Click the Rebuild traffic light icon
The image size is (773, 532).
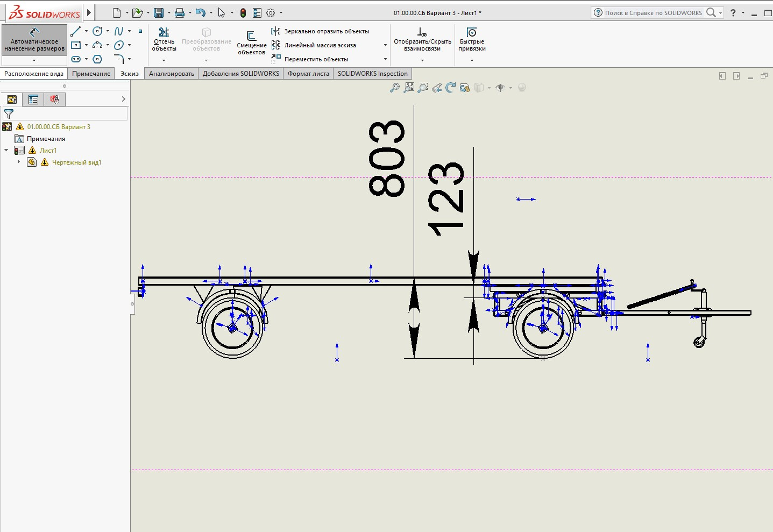[243, 13]
